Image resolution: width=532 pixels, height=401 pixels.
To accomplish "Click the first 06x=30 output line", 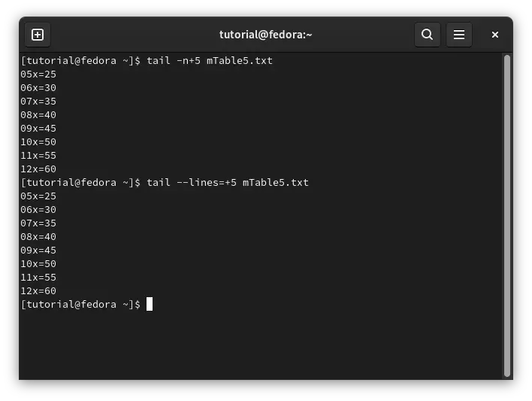I will tap(38, 88).
